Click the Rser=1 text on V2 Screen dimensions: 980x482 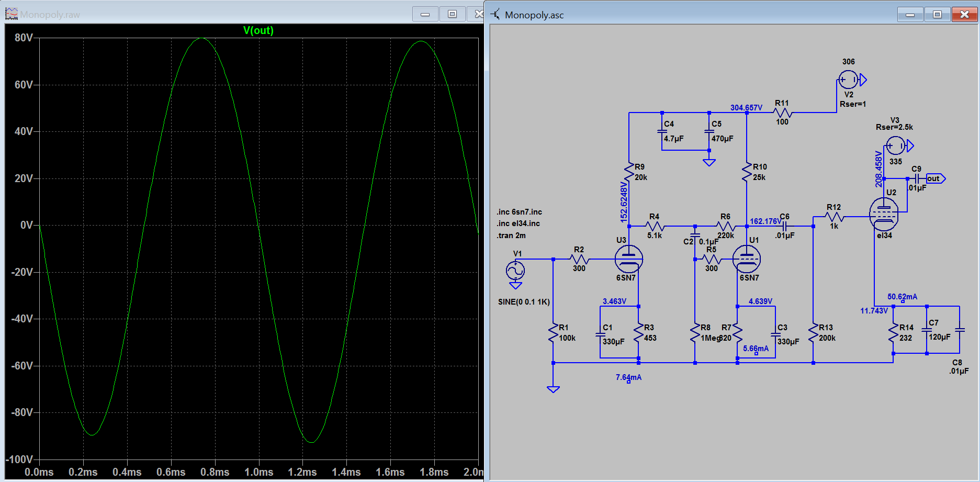coord(853,104)
